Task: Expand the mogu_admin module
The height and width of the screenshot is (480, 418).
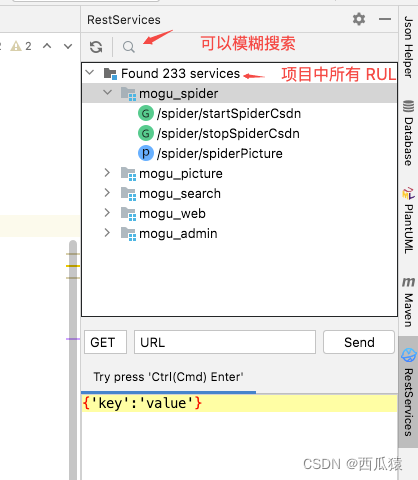Action: click(x=107, y=233)
